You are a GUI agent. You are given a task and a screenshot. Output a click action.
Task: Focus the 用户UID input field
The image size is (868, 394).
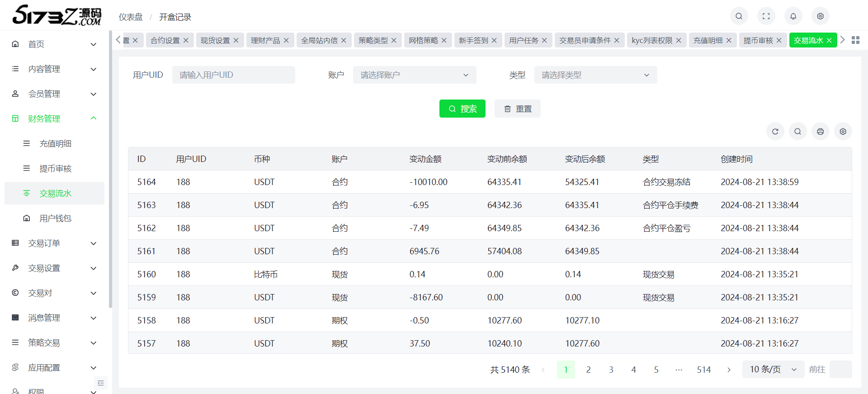(233, 75)
